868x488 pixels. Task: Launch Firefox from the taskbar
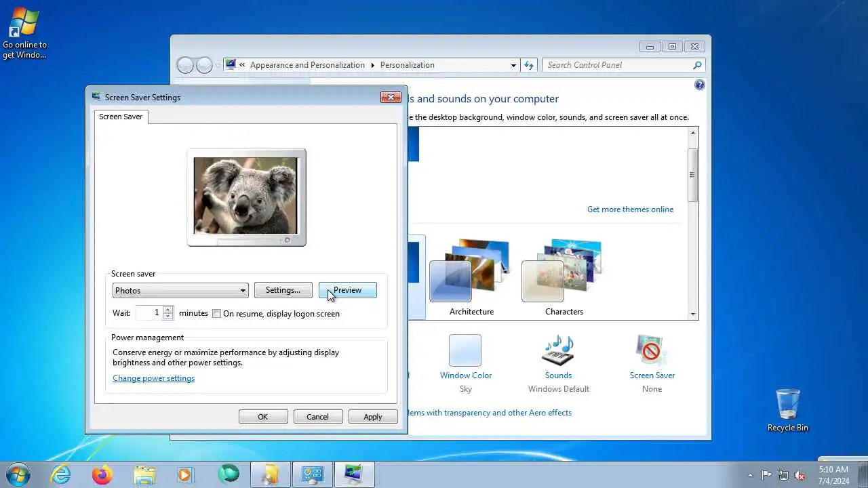click(x=102, y=474)
